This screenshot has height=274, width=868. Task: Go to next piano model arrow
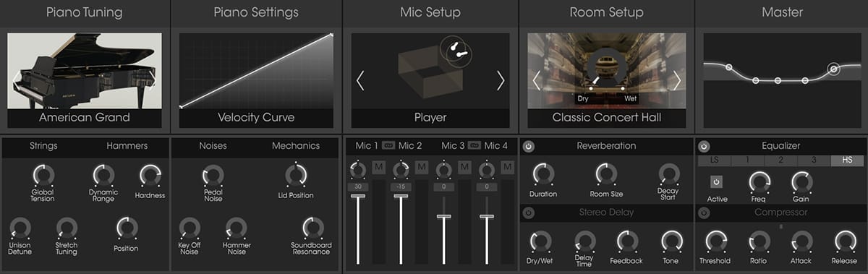coord(153,80)
